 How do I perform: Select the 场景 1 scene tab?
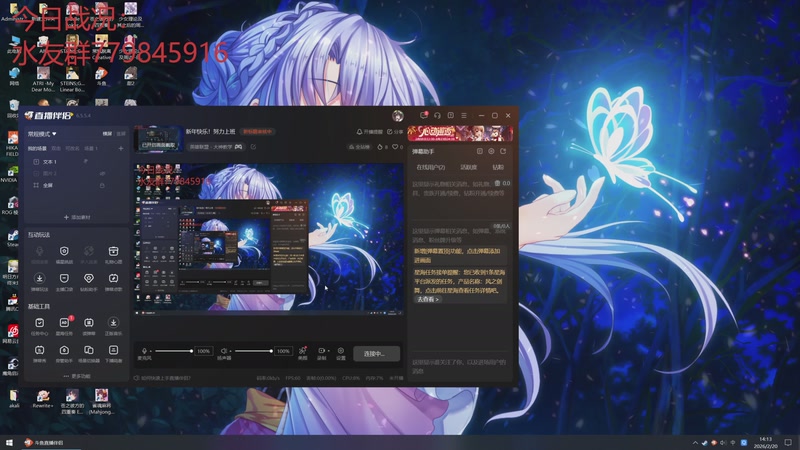91,148
